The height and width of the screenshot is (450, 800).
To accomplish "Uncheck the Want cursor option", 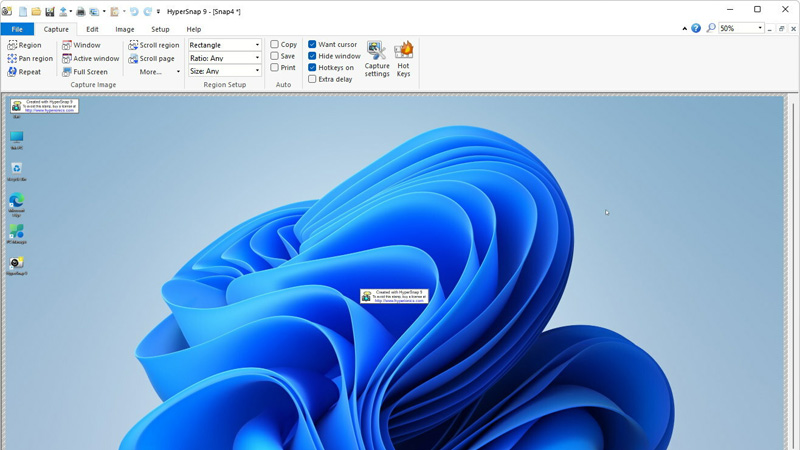I will [x=312, y=44].
